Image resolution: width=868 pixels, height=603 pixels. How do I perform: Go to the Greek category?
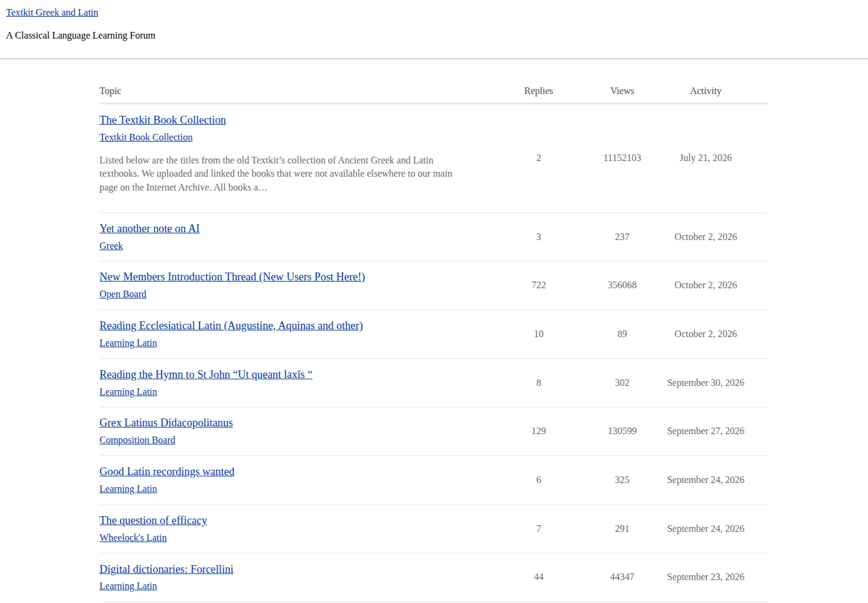click(111, 246)
